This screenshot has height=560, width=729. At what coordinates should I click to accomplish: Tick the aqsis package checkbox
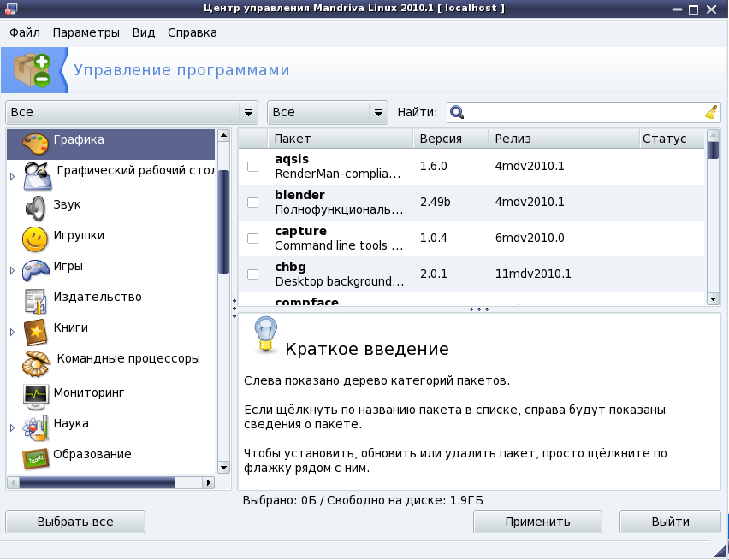point(253,167)
